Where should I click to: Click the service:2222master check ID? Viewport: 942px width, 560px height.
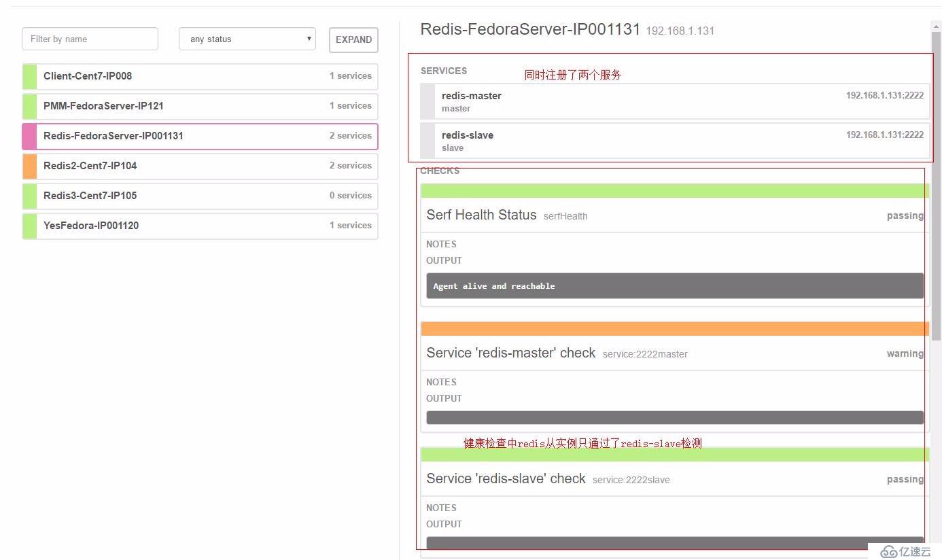[645, 354]
